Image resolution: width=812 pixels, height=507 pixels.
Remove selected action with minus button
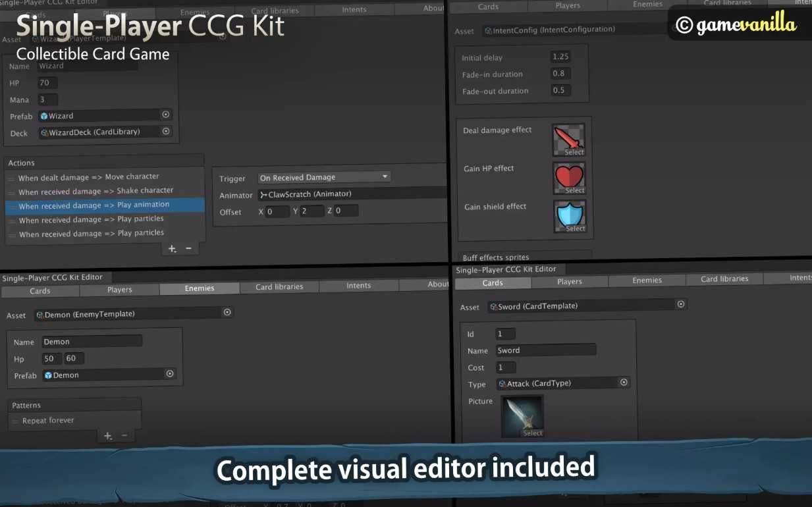coord(188,249)
